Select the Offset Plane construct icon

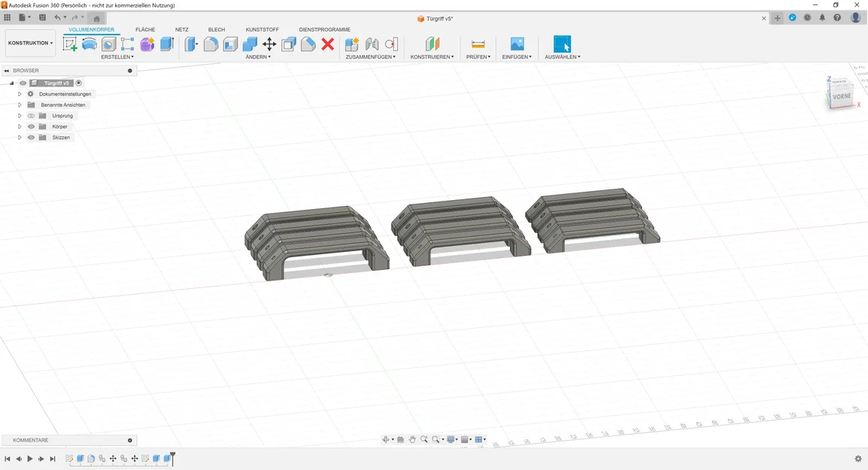[432, 44]
